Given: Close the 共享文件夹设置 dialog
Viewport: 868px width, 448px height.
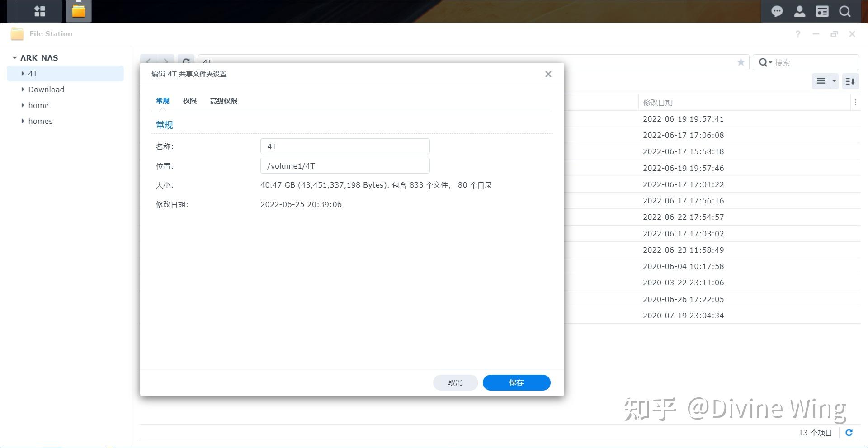Looking at the screenshot, I should coord(548,74).
